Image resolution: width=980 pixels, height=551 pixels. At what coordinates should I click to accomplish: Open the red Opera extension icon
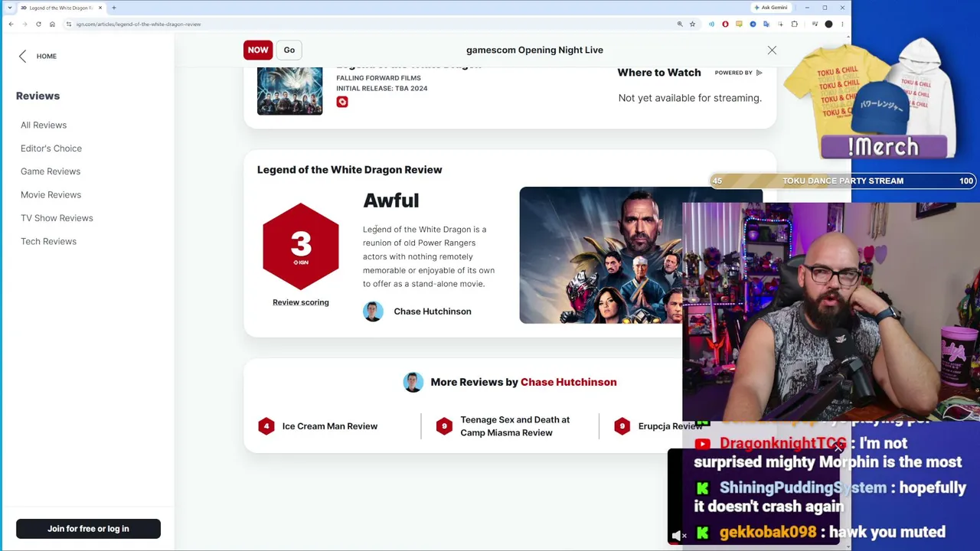click(725, 24)
